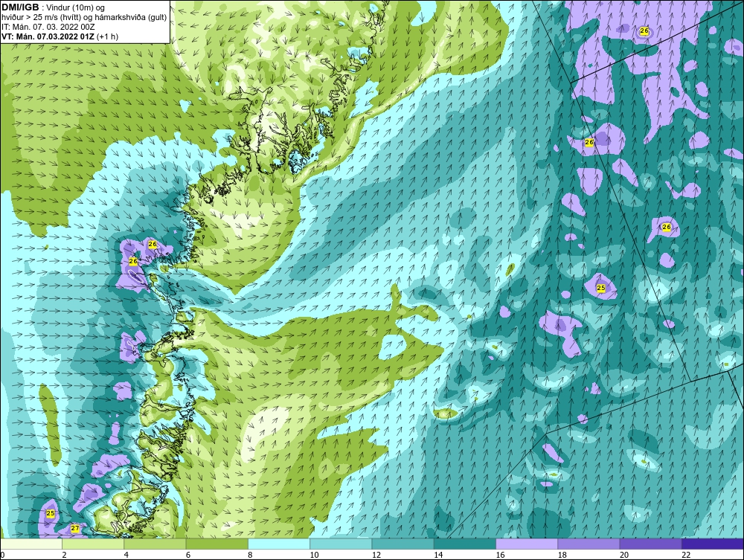Click the '0' tick label on the color scale
This screenshot has height=560, width=744.
tap(2, 556)
